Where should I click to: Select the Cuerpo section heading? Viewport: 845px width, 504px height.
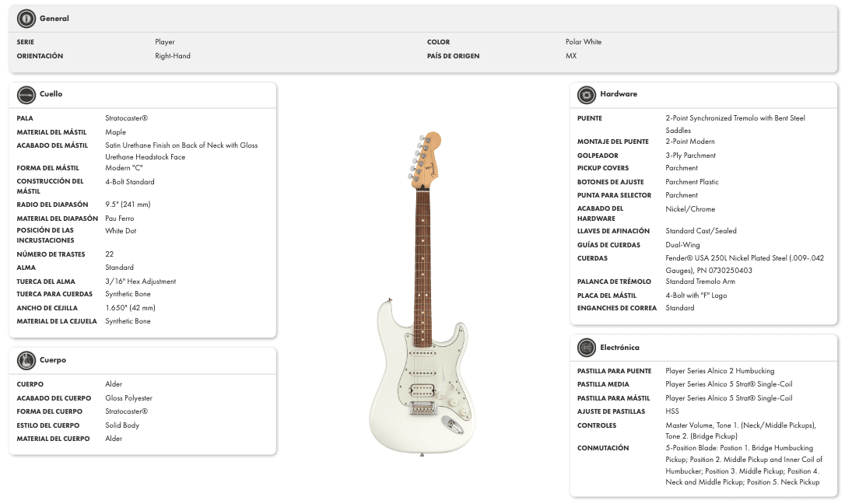tap(53, 359)
